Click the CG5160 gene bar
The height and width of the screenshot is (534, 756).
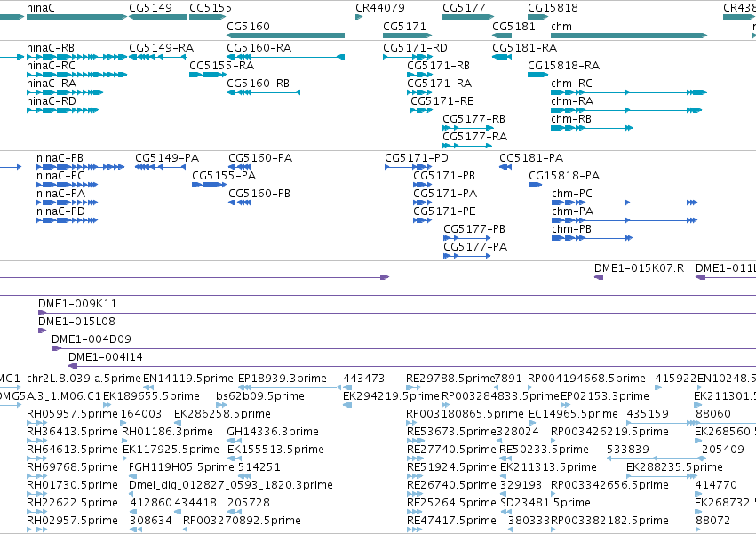click(285, 36)
